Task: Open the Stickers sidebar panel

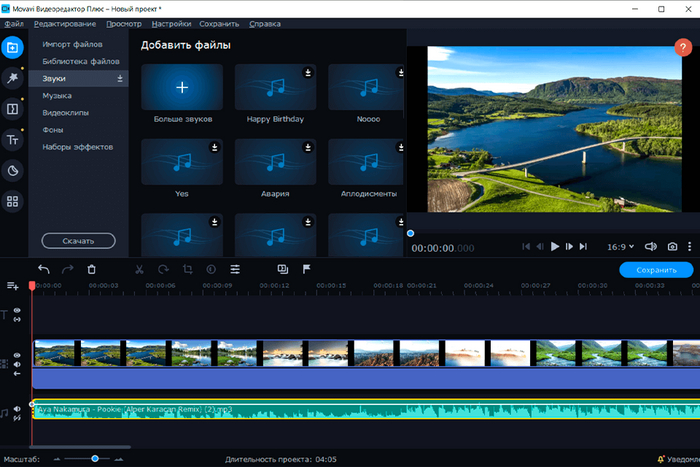Action: click(x=13, y=170)
